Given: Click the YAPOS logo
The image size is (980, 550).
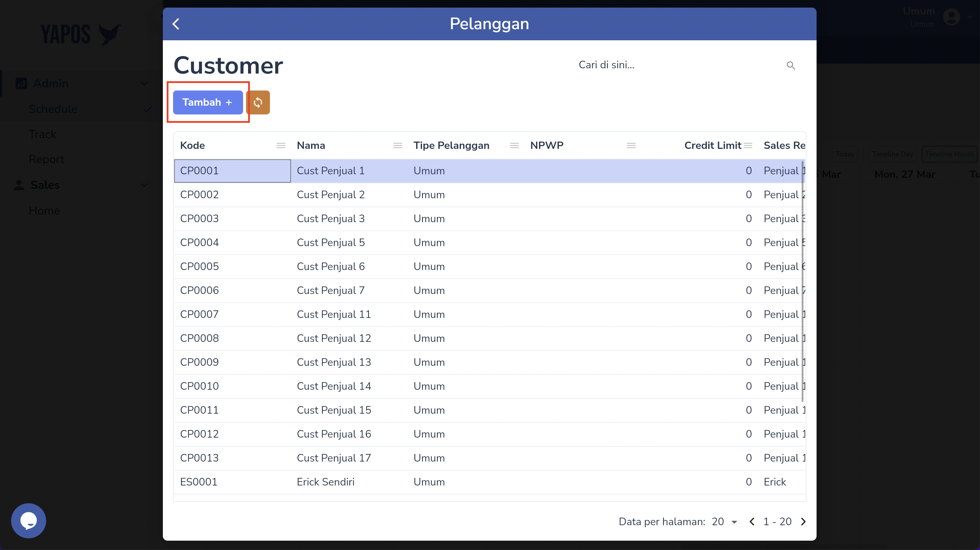Looking at the screenshot, I should (x=81, y=34).
